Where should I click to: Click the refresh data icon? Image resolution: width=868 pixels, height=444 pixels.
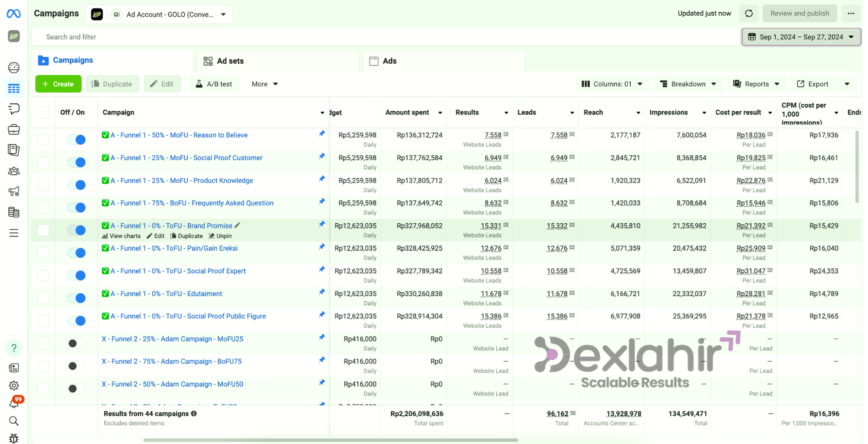tap(749, 14)
